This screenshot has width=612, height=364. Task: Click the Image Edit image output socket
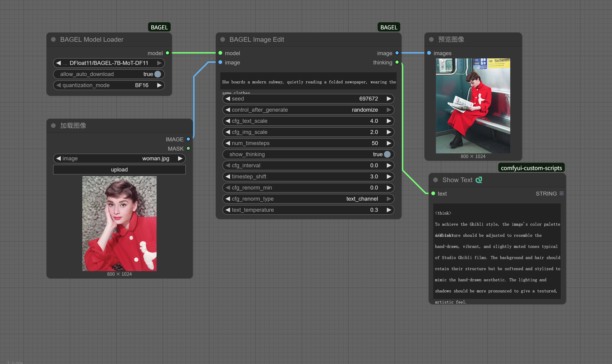pos(397,53)
